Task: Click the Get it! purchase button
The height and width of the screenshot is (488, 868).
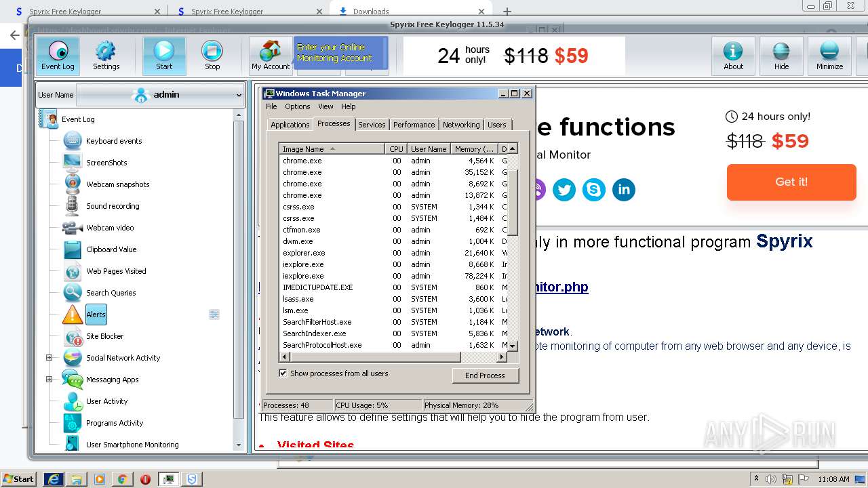Action: 791,182
